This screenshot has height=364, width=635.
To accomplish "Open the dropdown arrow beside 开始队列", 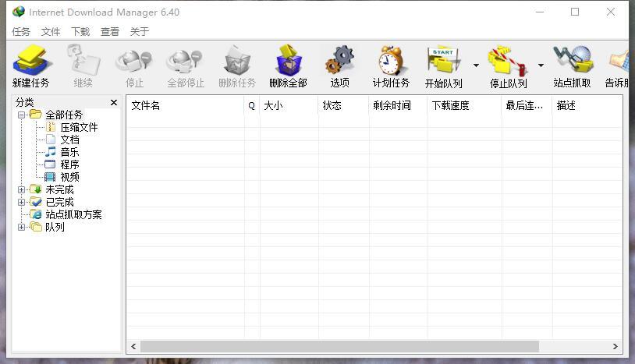I will coord(476,65).
